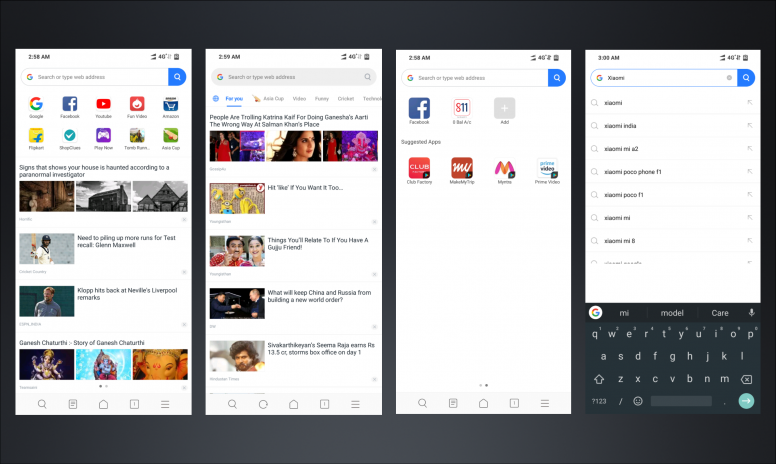Fill query with arrow beside 'xiaomi poco f1'

point(750,194)
